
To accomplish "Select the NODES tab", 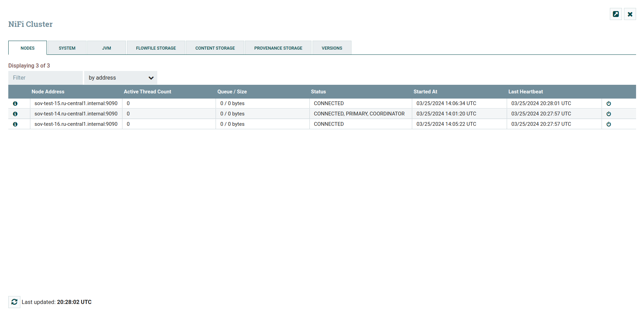I will click(x=28, y=48).
